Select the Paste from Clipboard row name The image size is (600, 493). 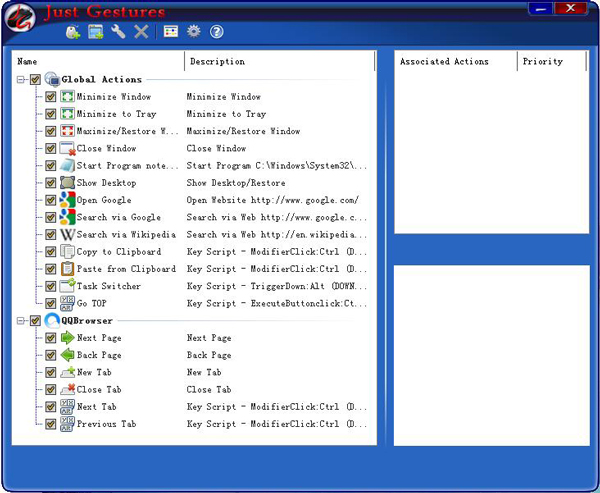click(x=126, y=269)
